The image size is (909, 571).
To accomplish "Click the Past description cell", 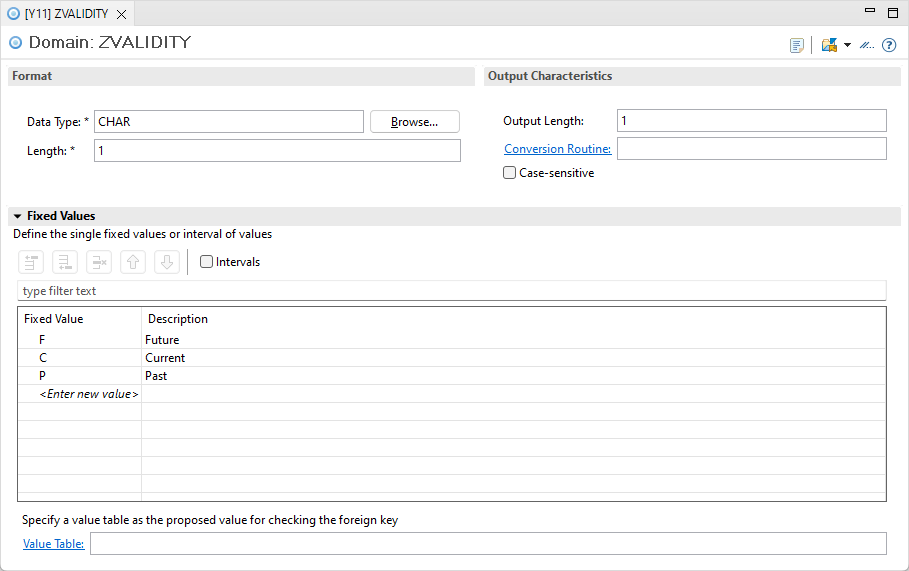I will tap(514, 376).
